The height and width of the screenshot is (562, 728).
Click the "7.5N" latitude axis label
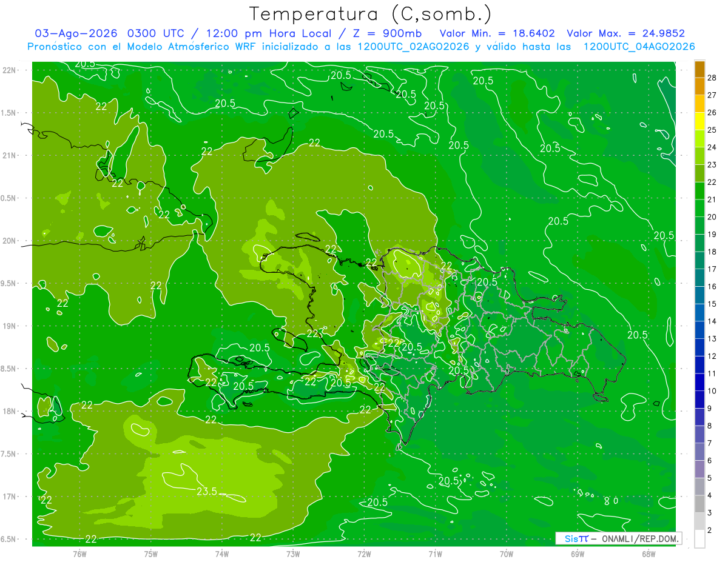click(x=9, y=454)
